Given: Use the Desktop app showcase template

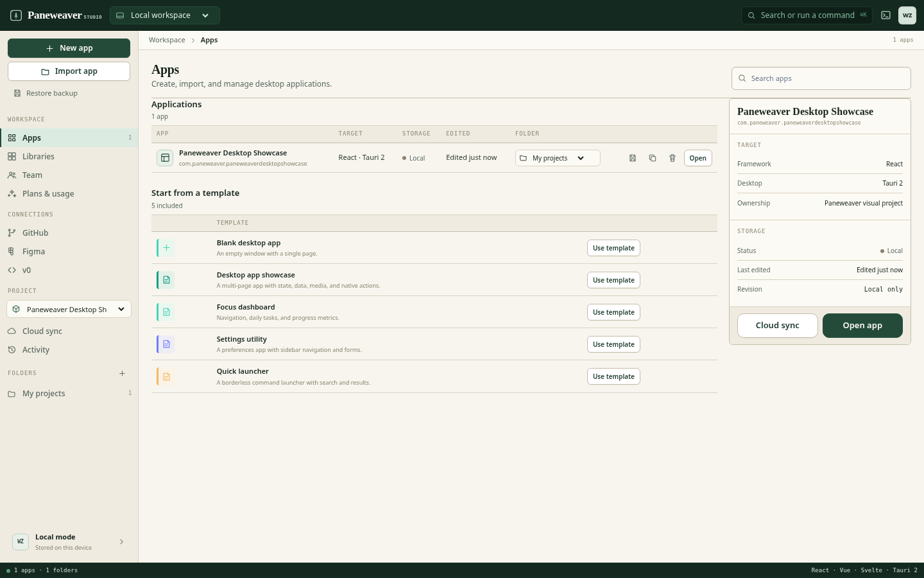Looking at the screenshot, I should [x=613, y=280].
